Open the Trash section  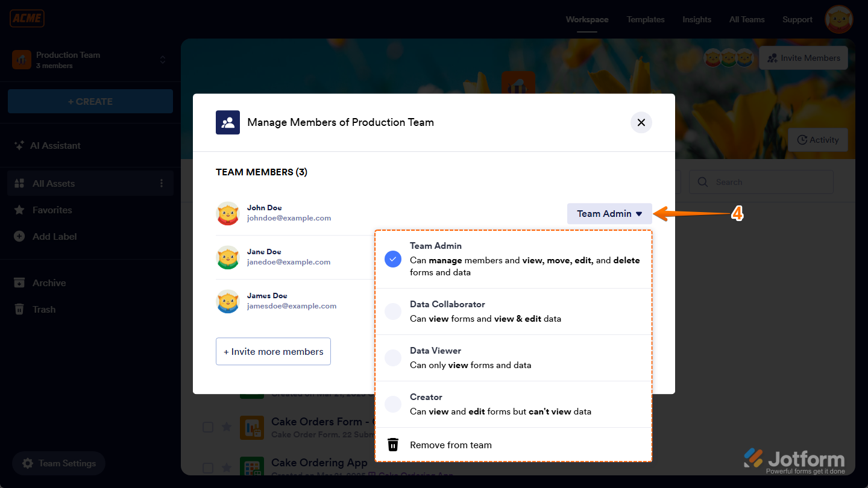click(x=43, y=309)
